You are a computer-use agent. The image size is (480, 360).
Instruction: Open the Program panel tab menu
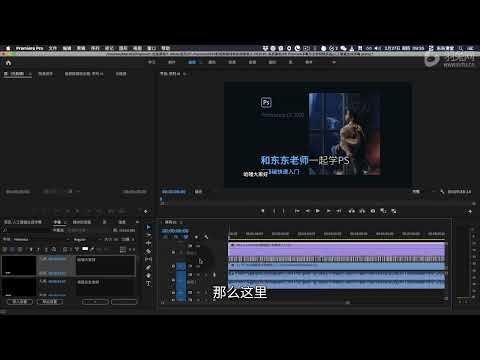coord(185,74)
